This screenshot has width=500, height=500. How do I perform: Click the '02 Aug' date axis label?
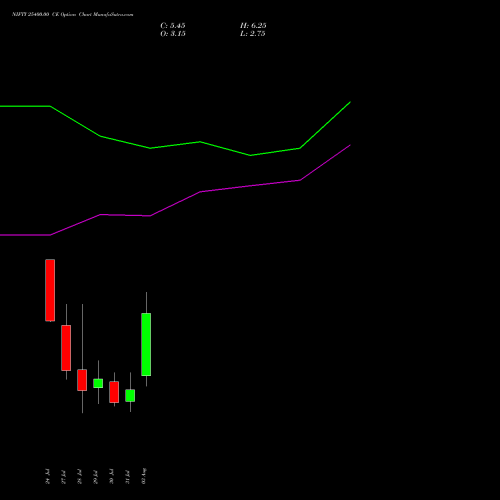144,476
